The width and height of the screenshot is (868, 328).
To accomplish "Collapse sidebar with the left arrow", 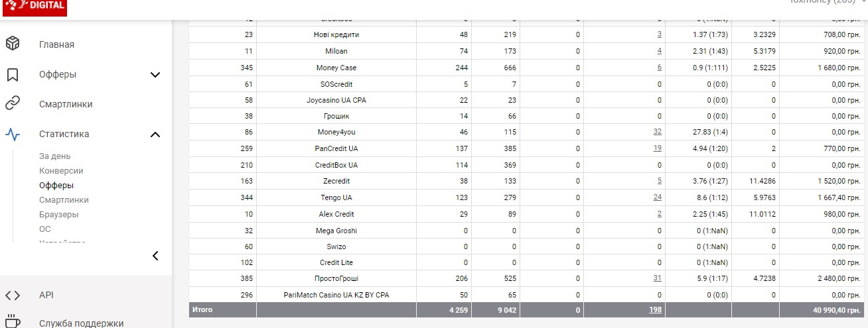I will pos(155,256).
